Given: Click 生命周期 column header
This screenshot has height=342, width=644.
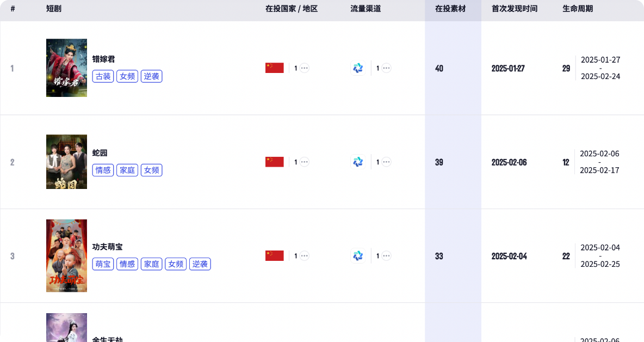Looking at the screenshot, I should pyautogui.click(x=578, y=9).
